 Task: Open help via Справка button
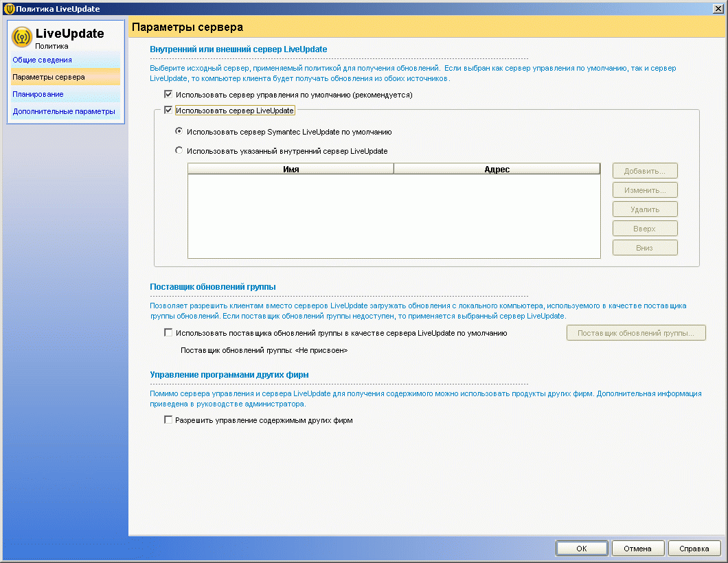pos(694,548)
